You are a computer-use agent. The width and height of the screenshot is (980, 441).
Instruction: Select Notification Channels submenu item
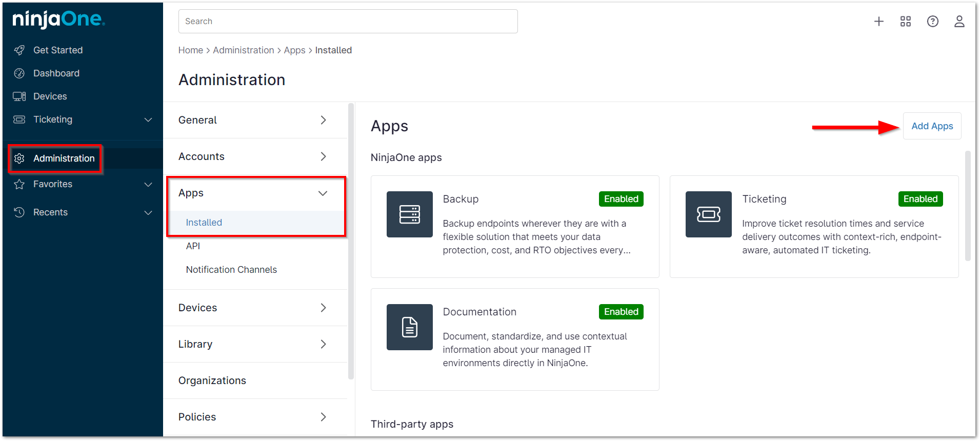click(x=231, y=270)
